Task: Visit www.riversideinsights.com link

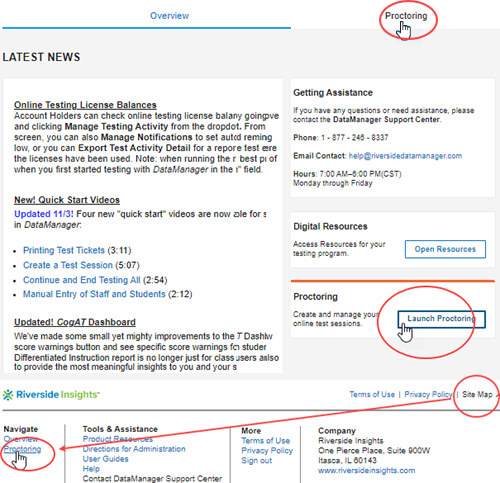Action: (367, 470)
